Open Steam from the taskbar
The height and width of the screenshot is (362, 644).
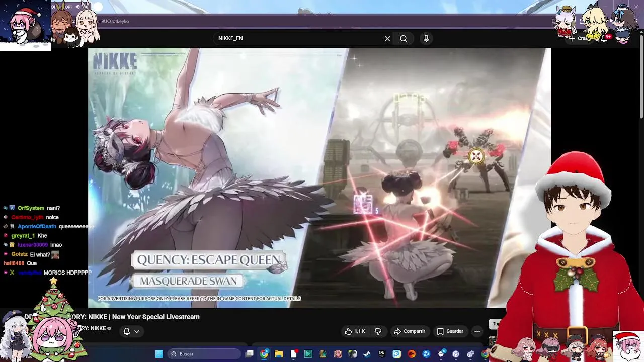pyautogui.click(x=367, y=354)
